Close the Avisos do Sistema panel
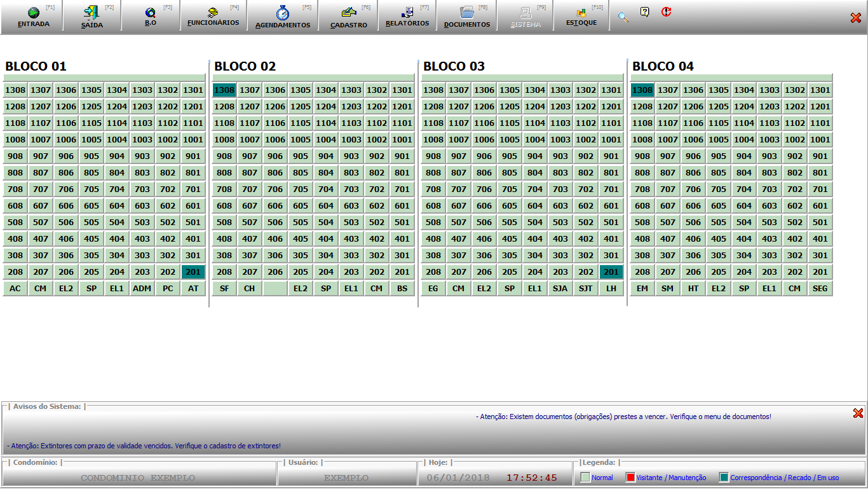 [x=858, y=413]
